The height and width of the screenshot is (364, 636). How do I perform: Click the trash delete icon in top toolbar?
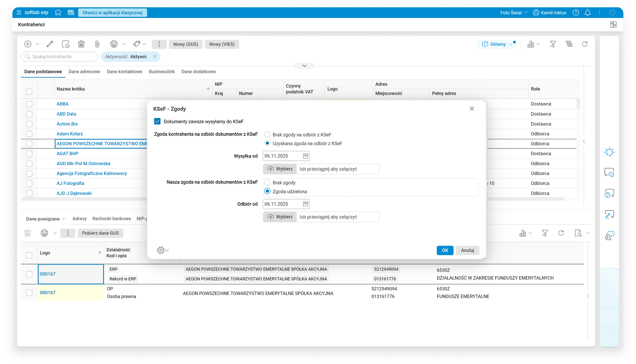click(x=81, y=44)
